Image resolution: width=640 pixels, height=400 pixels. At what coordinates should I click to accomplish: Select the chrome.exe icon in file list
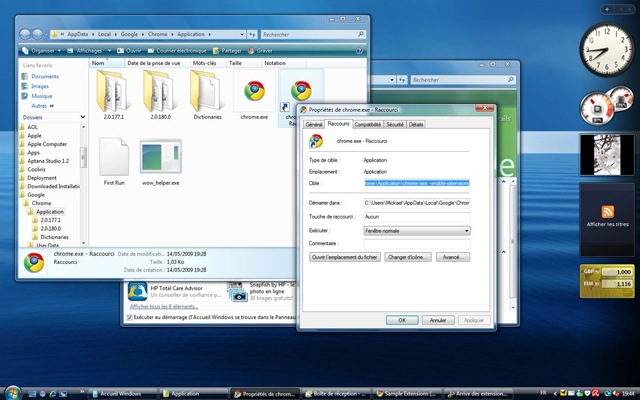coord(254,91)
